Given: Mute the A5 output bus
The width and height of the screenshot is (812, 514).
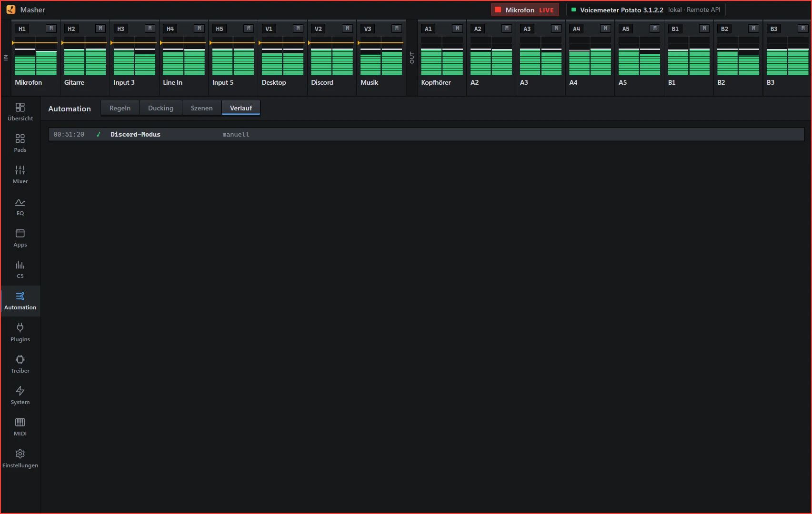Looking at the screenshot, I should pyautogui.click(x=655, y=29).
